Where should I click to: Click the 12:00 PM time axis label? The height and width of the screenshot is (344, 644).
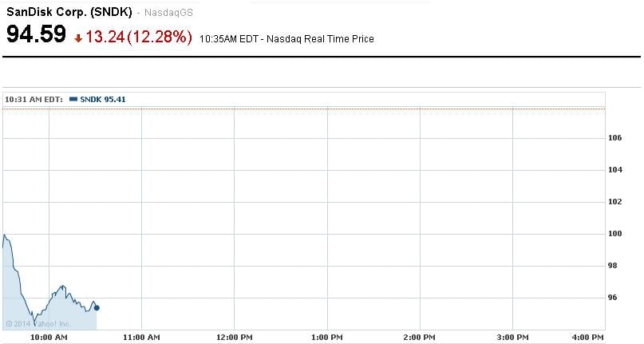234,338
